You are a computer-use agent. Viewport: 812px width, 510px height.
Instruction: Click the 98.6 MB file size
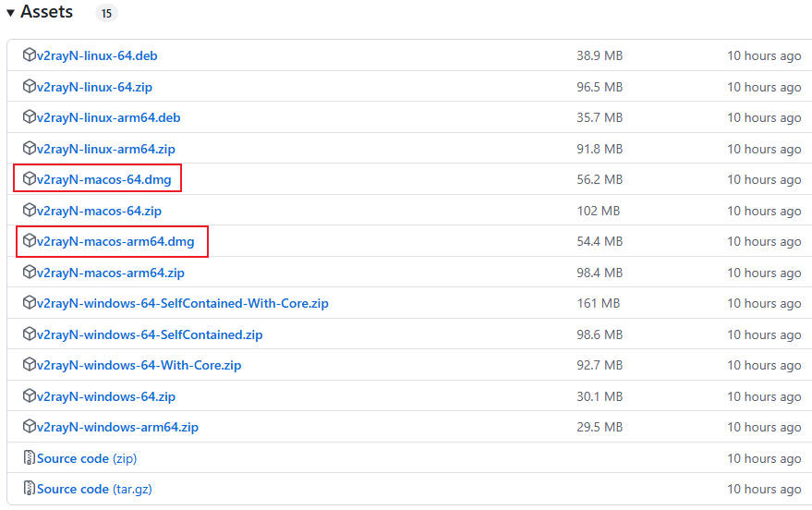(600, 334)
